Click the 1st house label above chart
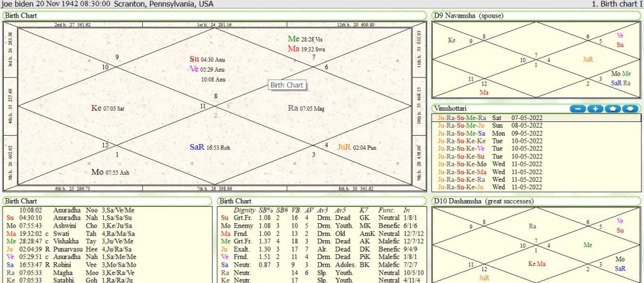 click(214, 25)
